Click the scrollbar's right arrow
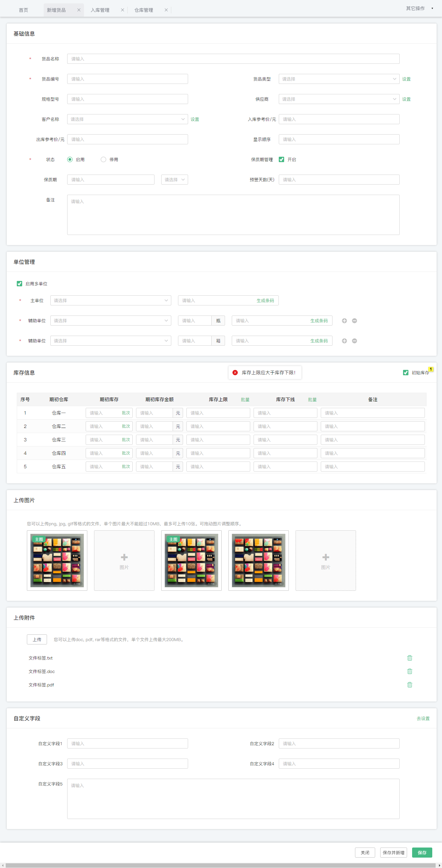This screenshot has height=868, width=442. point(439,865)
